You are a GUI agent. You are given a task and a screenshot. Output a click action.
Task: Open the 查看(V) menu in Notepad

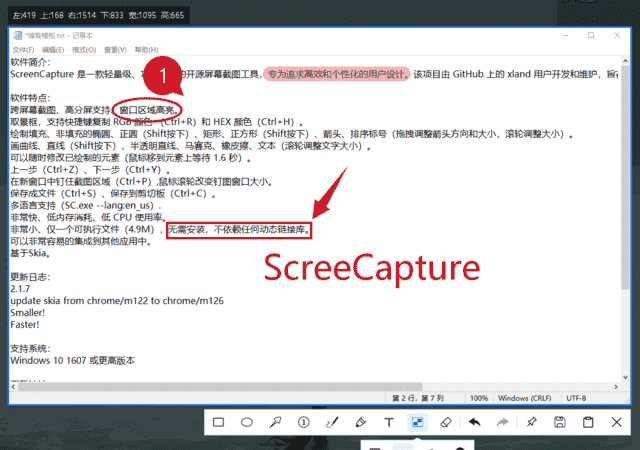point(116,50)
